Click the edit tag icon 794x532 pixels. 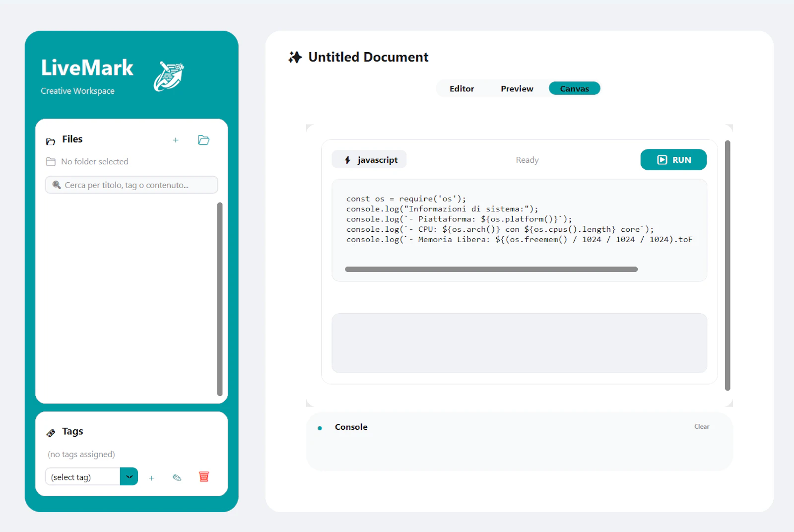177,477
